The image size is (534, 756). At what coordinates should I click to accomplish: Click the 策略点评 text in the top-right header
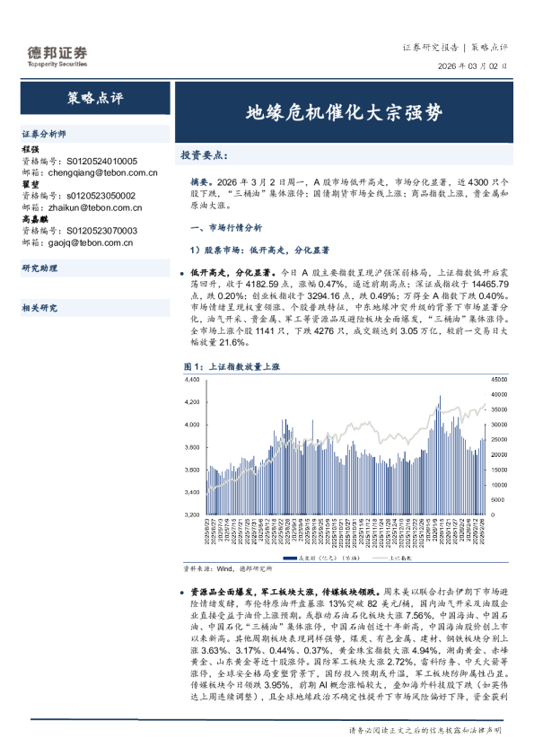pos(490,48)
